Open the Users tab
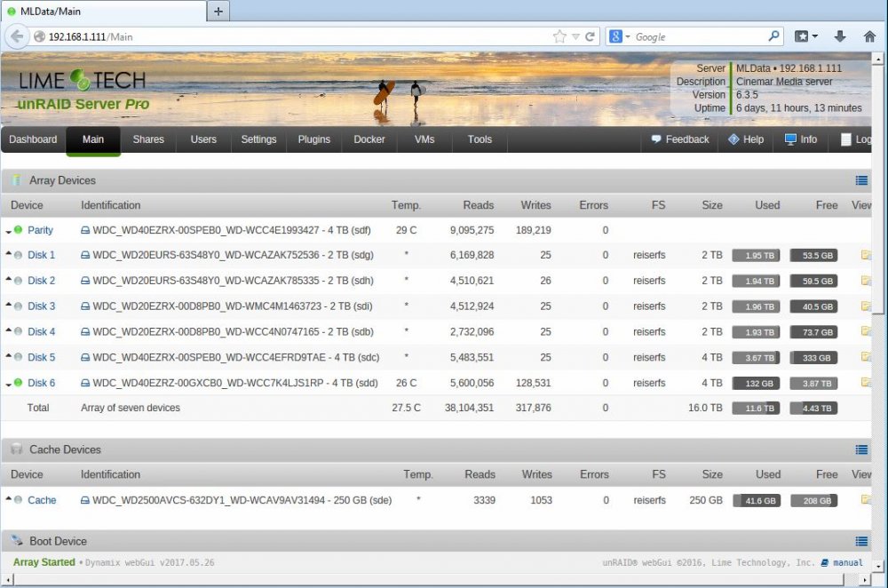This screenshot has height=588, width=888. coord(203,139)
